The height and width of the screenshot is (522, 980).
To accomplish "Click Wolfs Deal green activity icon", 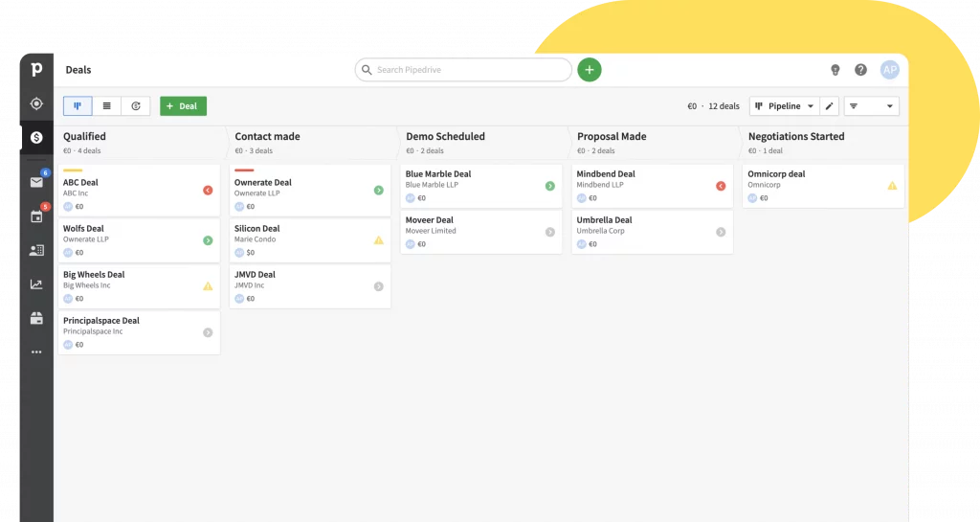I will [x=208, y=240].
